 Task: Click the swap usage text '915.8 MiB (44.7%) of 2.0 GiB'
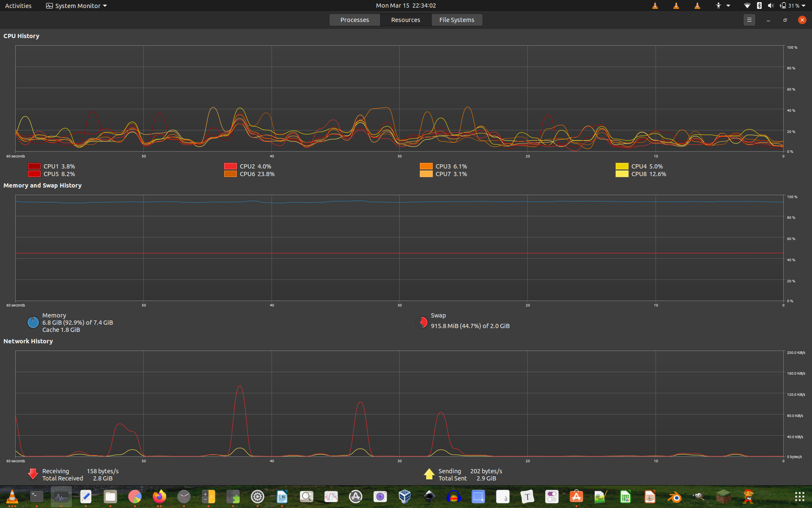click(470, 326)
